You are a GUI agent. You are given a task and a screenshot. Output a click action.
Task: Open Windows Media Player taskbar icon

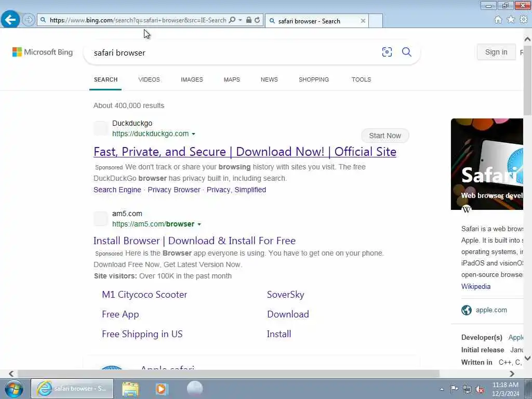162,389
